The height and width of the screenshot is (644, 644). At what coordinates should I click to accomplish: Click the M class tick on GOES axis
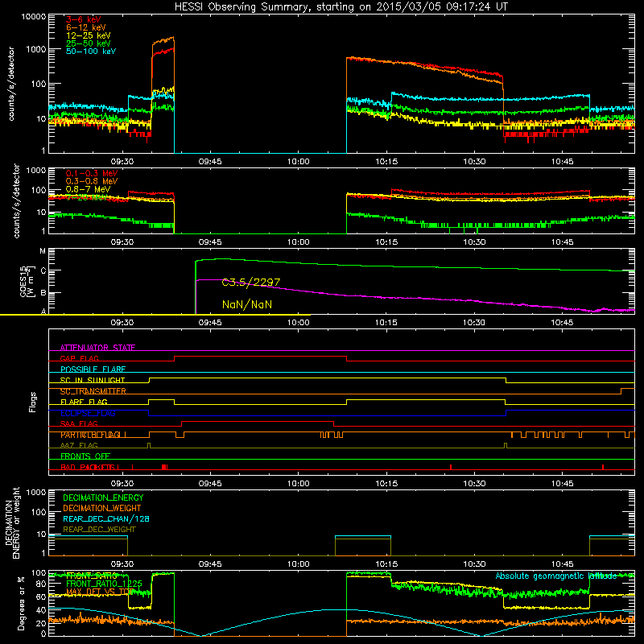coord(43,251)
